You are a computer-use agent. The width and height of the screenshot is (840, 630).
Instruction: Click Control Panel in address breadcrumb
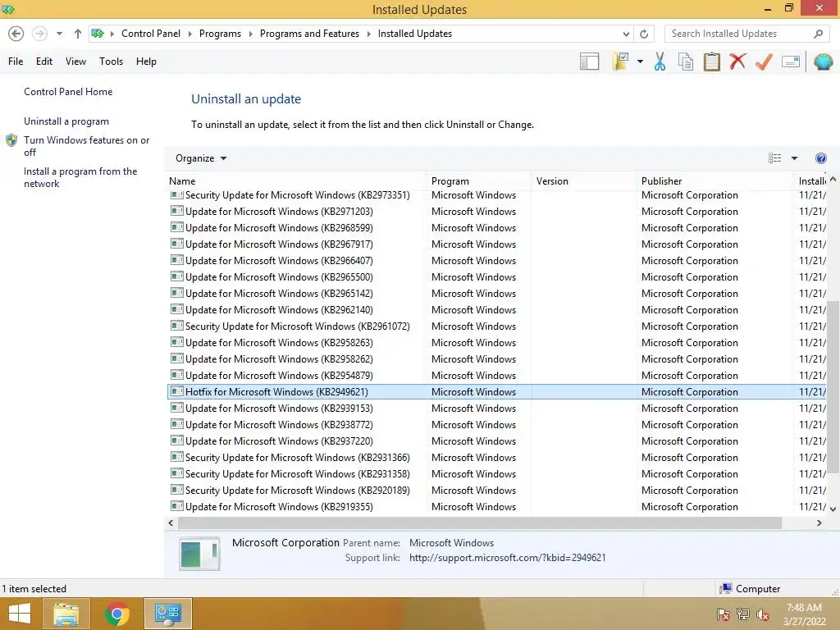tap(151, 34)
